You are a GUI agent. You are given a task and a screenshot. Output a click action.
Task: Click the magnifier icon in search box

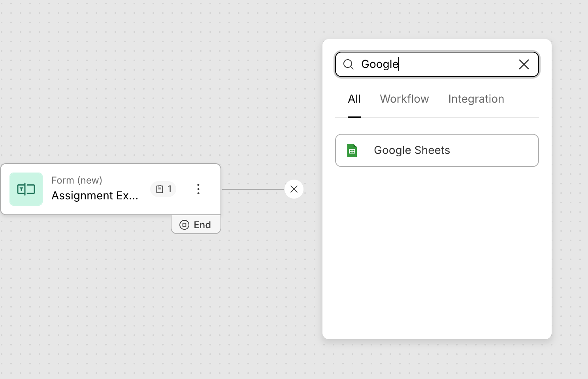click(x=348, y=64)
